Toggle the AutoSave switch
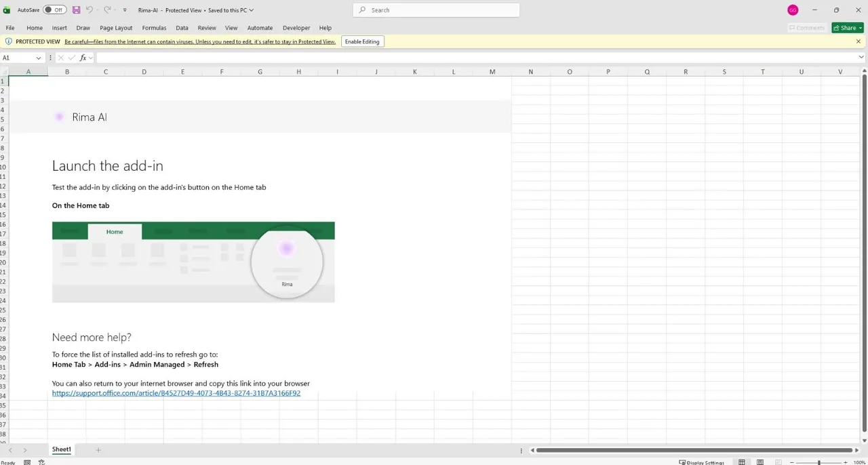868x465 pixels. click(x=54, y=10)
